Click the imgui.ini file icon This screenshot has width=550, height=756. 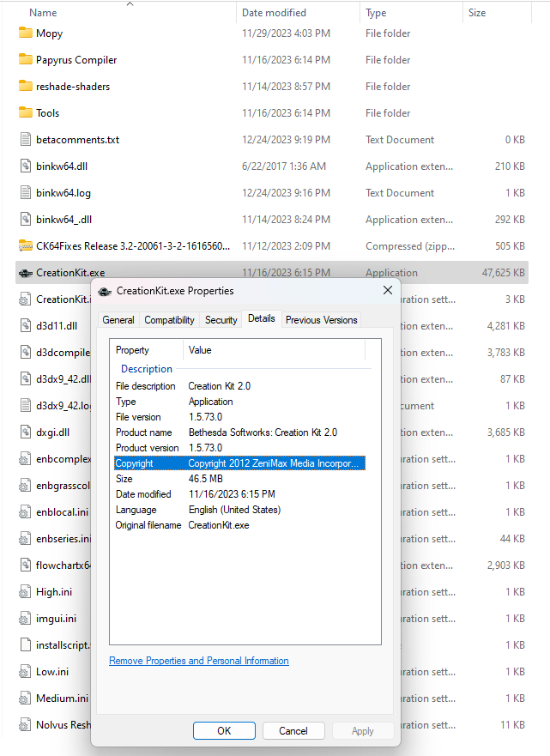pyautogui.click(x=26, y=618)
